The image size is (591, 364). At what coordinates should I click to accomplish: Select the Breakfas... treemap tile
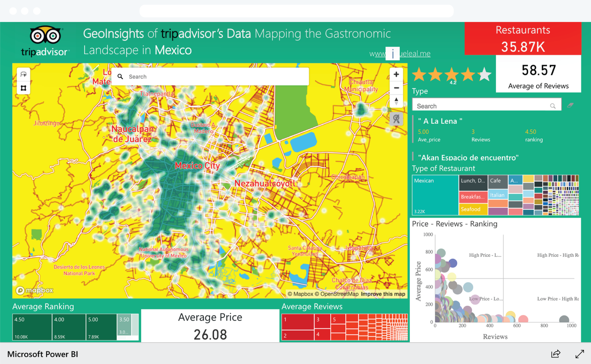[473, 197]
